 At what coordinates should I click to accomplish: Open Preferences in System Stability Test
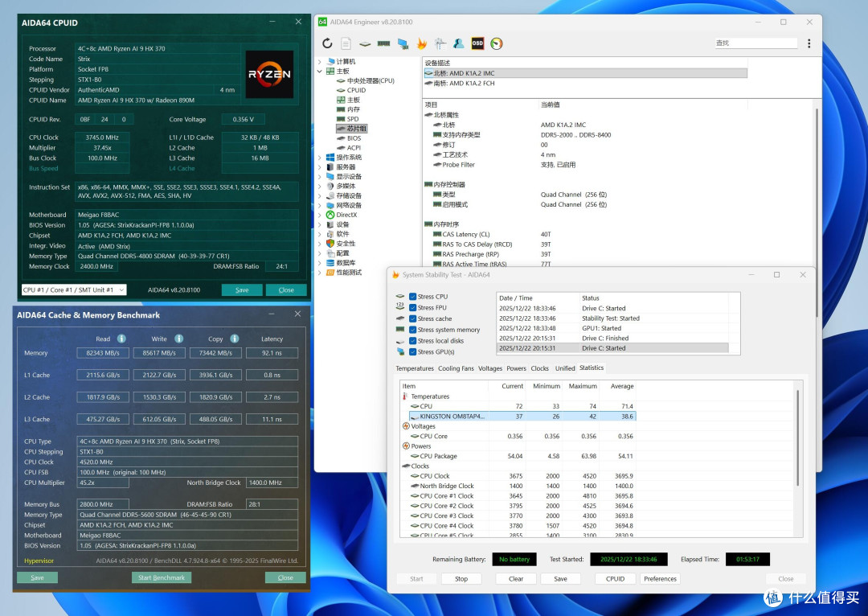click(x=660, y=579)
